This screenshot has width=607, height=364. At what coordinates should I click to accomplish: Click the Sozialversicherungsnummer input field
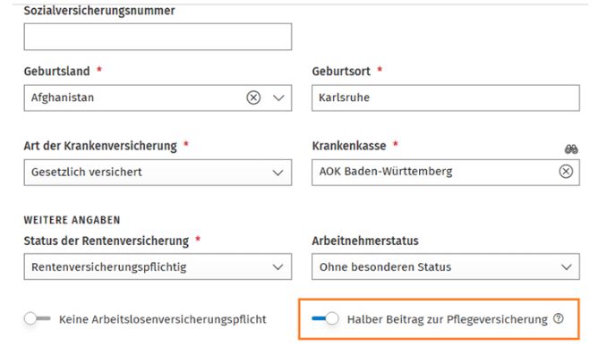158,37
